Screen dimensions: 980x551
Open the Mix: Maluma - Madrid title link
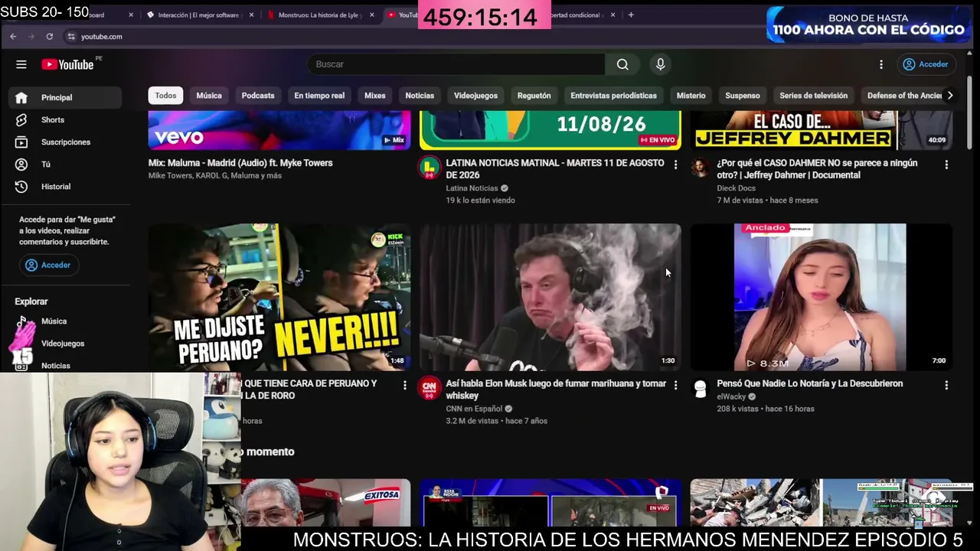tap(240, 163)
